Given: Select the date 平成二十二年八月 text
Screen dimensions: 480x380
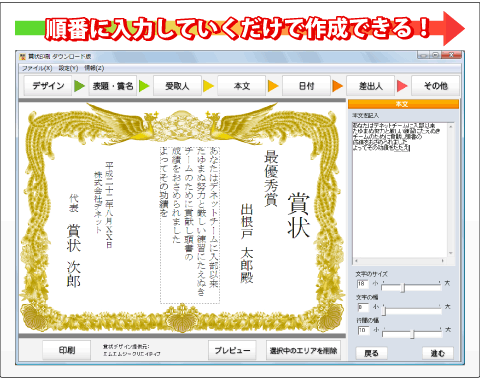Looking at the screenshot, I should [109, 205].
